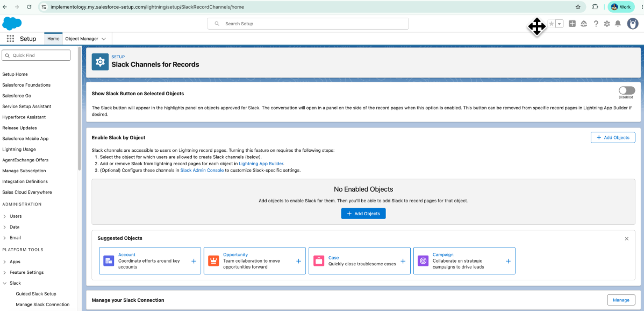Click the Opportunity crown icon
644x311 pixels.
pyautogui.click(x=213, y=260)
